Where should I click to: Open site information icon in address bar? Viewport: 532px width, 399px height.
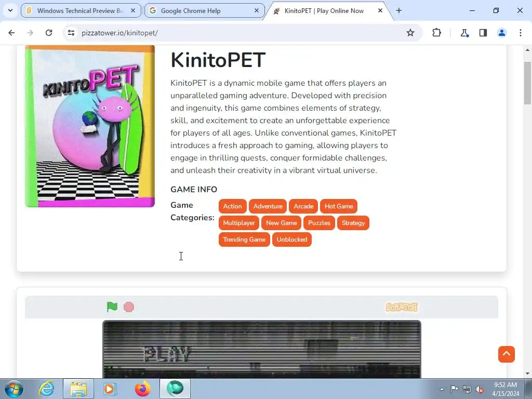click(x=71, y=33)
